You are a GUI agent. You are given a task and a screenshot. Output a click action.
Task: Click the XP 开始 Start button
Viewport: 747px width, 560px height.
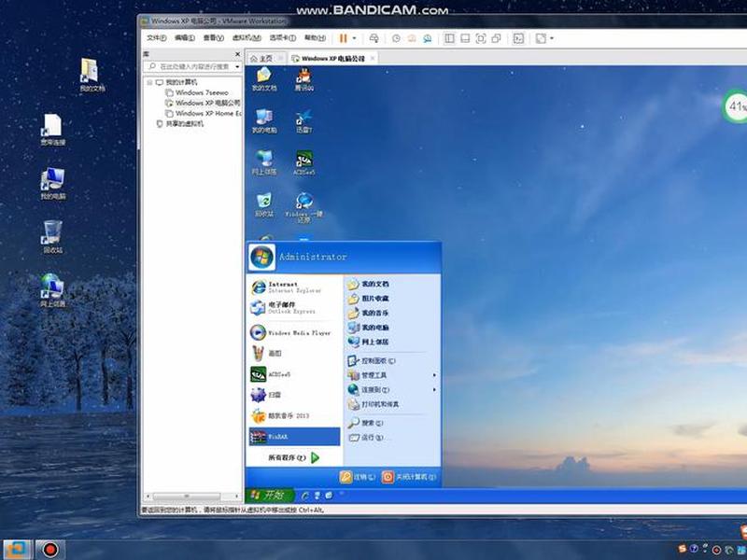click(x=270, y=496)
